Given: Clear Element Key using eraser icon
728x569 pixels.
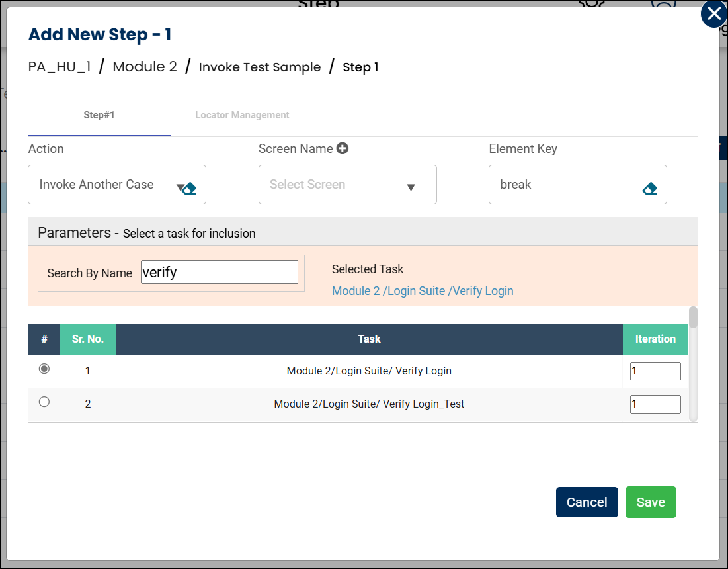Looking at the screenshot, I should coord(649,189).
